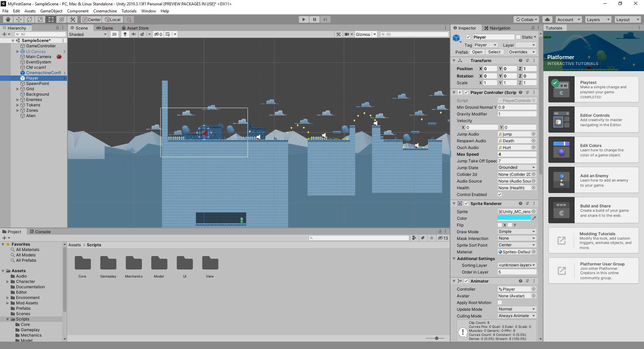Click the Pause button
The image size is (644, 349).
click(314, 19)
